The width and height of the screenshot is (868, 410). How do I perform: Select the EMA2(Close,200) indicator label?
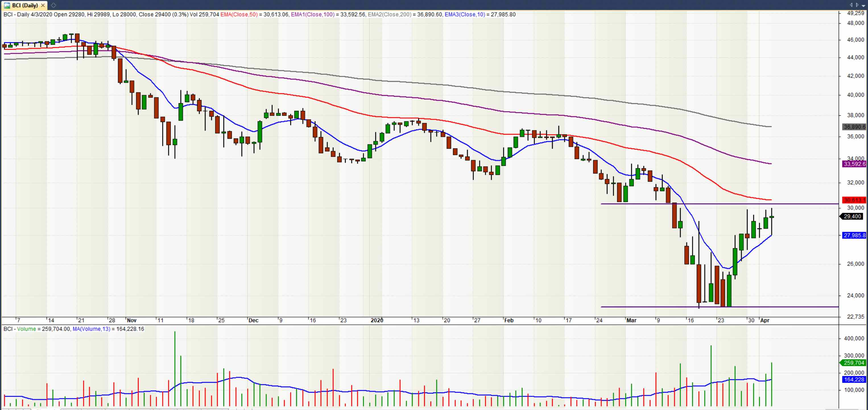point(389,15)
